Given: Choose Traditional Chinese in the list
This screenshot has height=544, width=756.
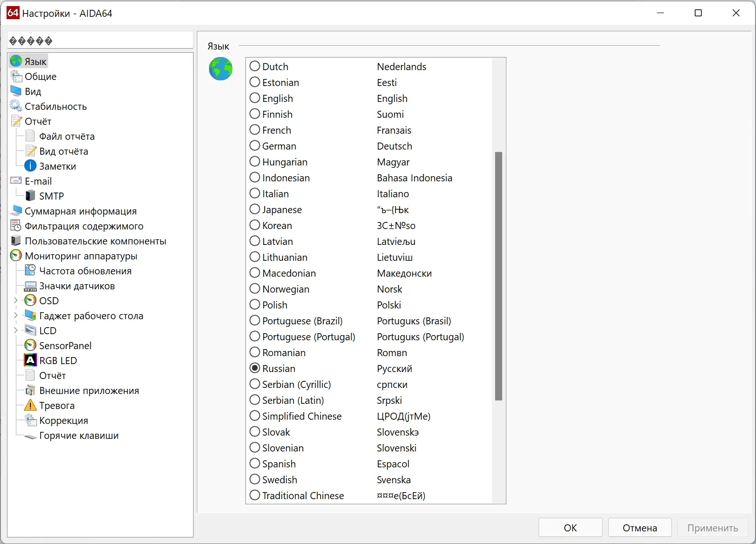Looking at the screenshot, I should (255, 495).
